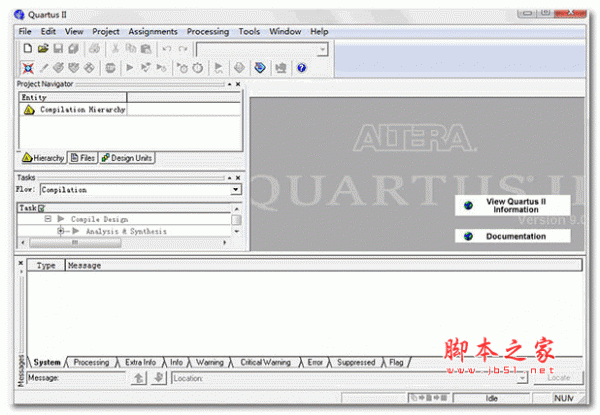600x415 pixels.
Task: Click the Start Timing Analyzer icon
Action: click(161, 68)
